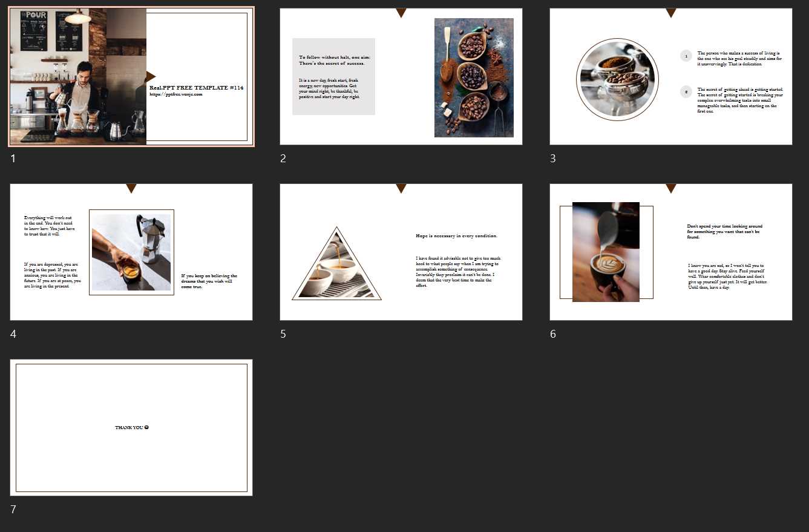809x532 pixels.
Task: Click 'I know you are sad' paragraph
Action: point(728,276)
